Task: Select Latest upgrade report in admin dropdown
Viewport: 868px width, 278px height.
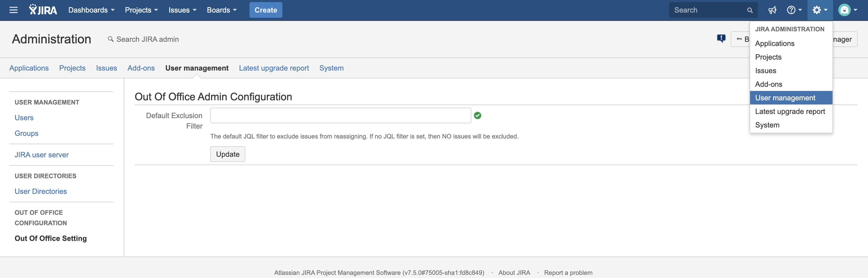Action: (790, 111)
